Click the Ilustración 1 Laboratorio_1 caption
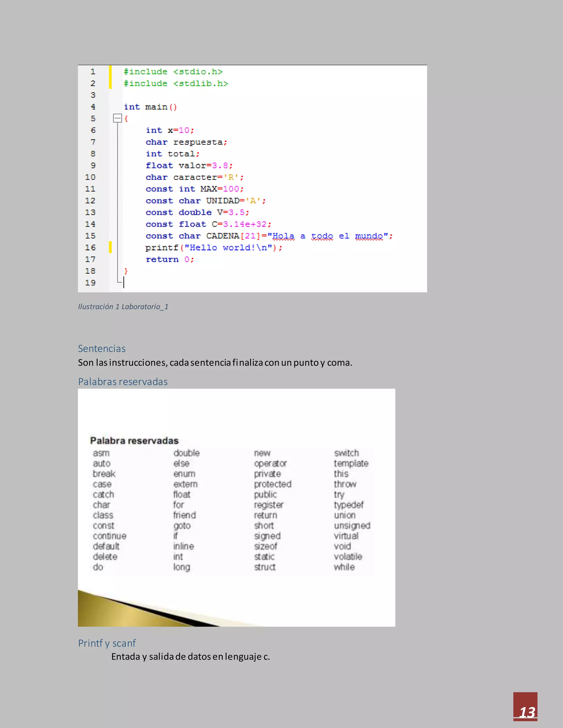Screen dimensions: 563x728 123,307
